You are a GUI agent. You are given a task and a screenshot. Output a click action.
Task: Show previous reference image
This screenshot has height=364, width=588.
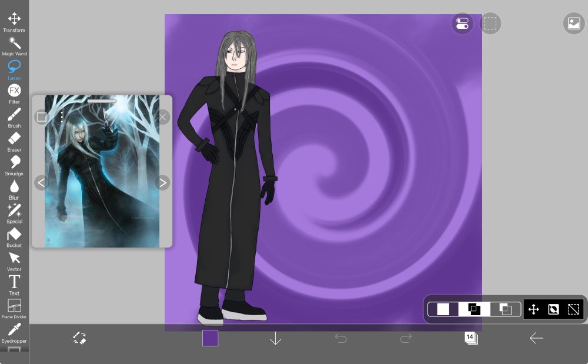(42, 182)
